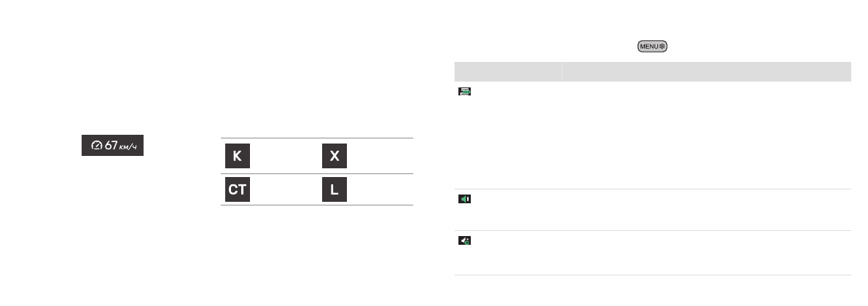868x306 pixels.
Task: Select the wide right gray header cell
Action: click(x=707, y=72)
